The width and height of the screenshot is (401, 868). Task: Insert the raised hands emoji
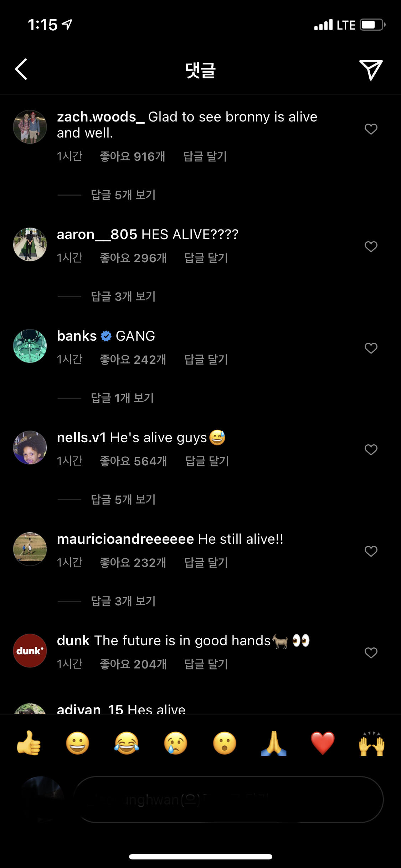371,743
